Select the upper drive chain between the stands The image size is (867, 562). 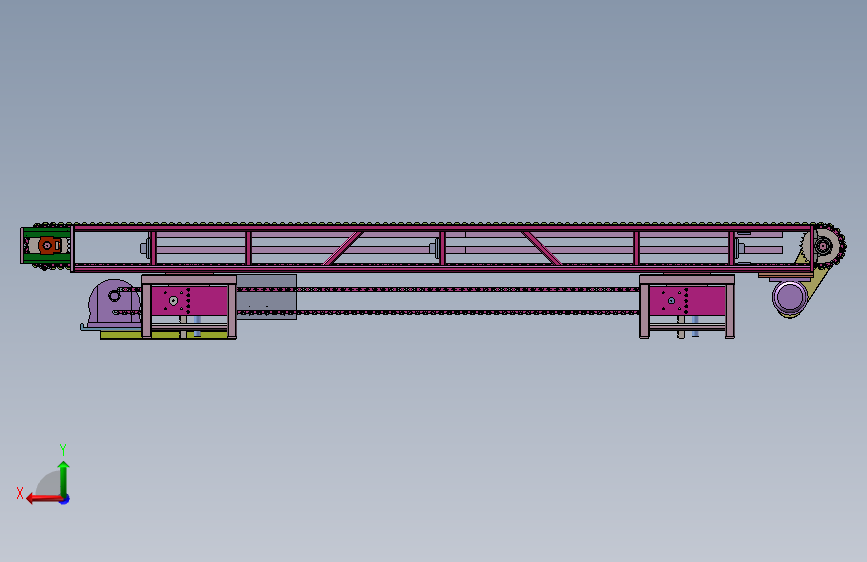click(438, 289)
